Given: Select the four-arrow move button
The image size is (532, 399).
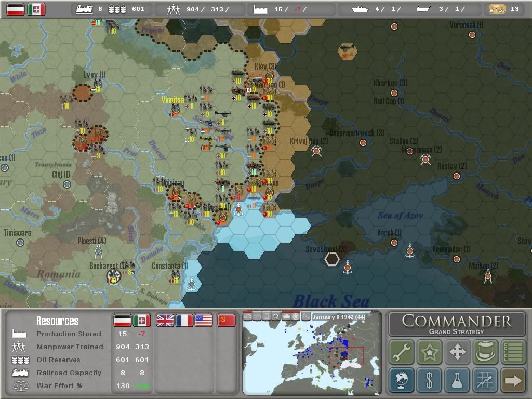Looking at the screenshot, I should (457, 352).
